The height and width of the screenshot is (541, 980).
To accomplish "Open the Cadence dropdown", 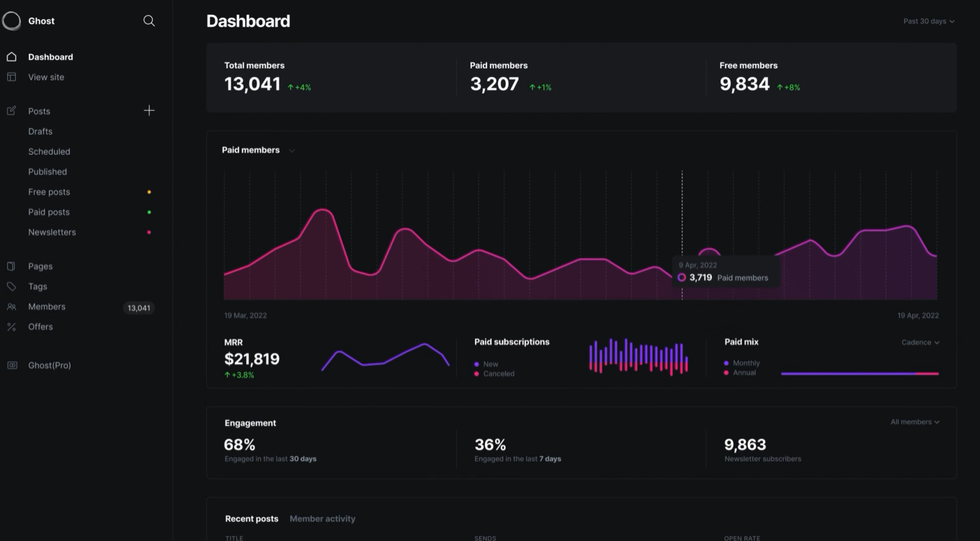I will pyautogui.click(x=920, y=342).
